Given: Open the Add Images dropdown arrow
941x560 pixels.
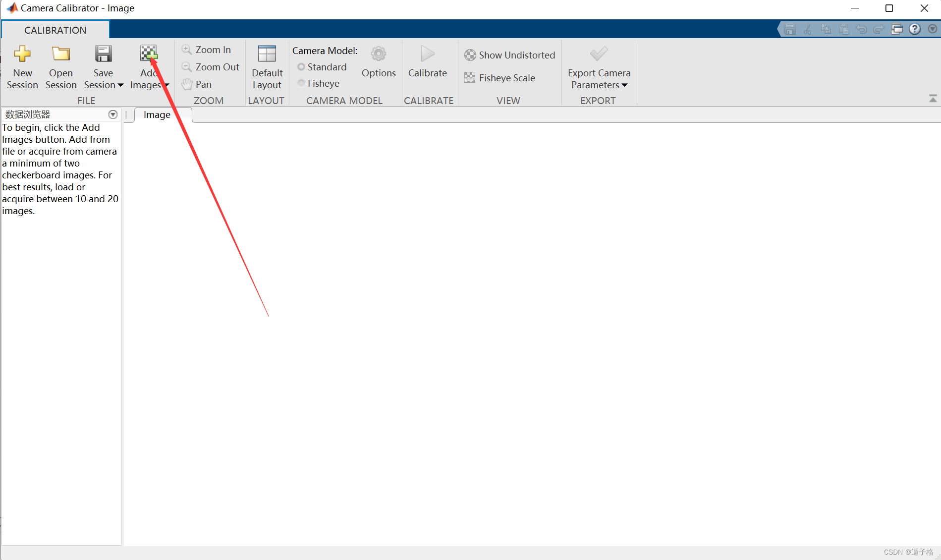Looking at the screenshot, I should tap(166, 85).
